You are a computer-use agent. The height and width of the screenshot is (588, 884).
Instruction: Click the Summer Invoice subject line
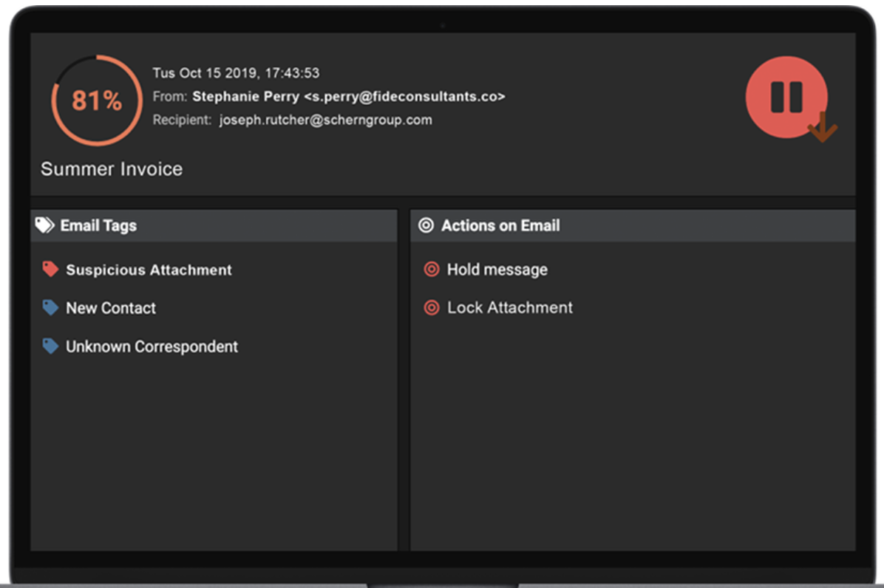112,169
